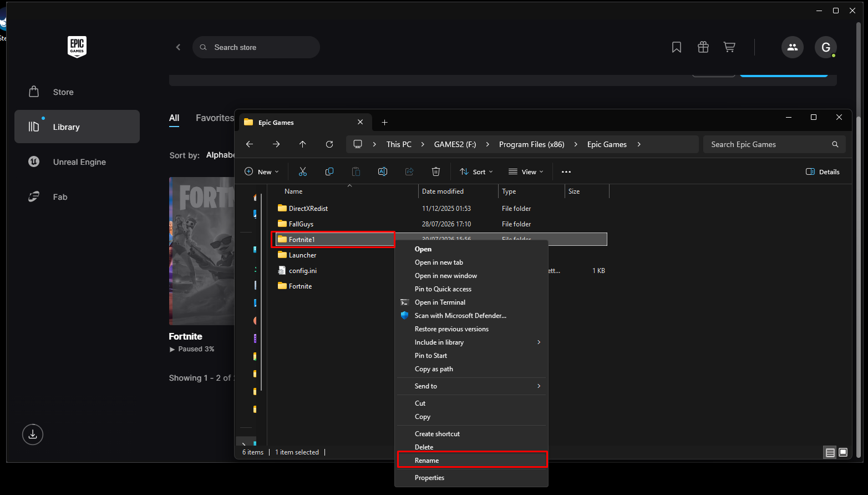Switch to the details list view icon
This screenshot has height=495, width=868.
coord(830,452)
